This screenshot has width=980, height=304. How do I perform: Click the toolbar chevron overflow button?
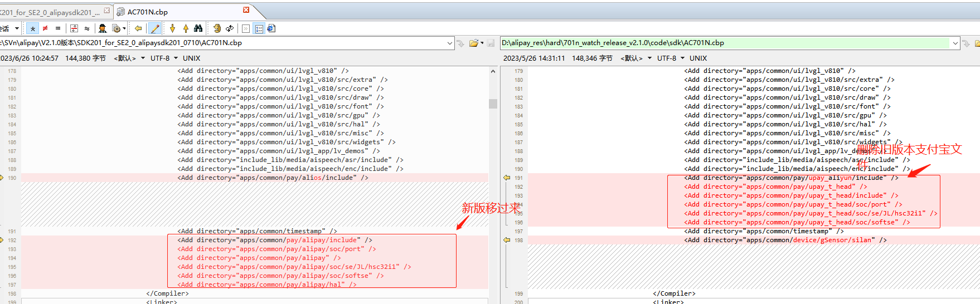(246, 28)
